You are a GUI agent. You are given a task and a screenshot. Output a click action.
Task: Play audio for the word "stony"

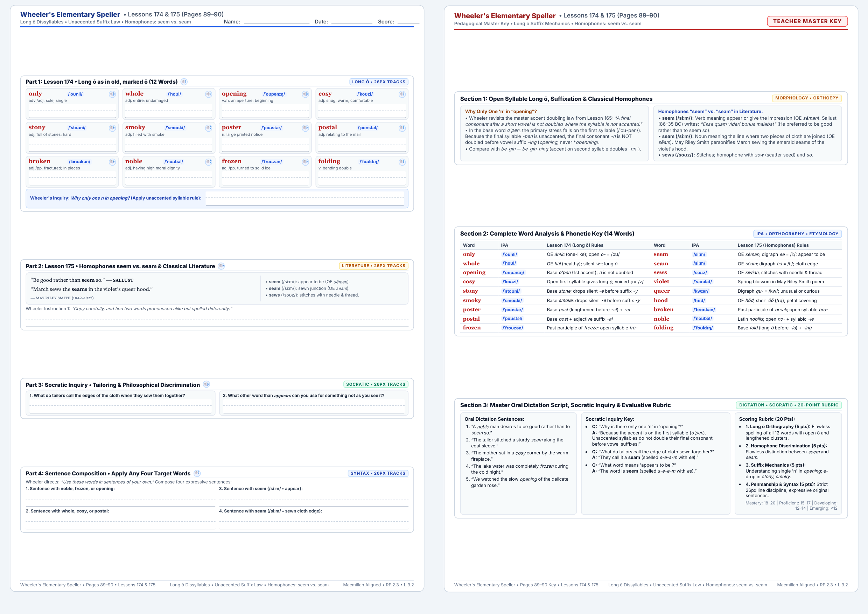112,128
